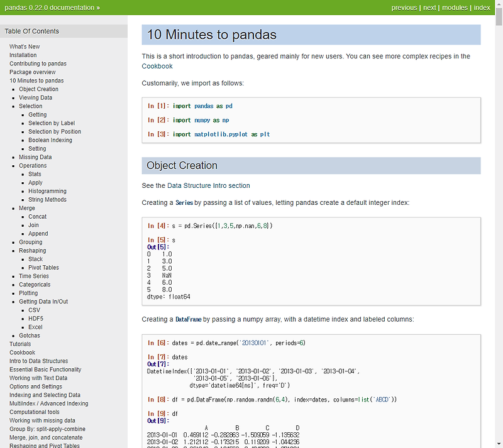Click the vertical scrollbar thumb
503x448 pixels.
(499, 17)
